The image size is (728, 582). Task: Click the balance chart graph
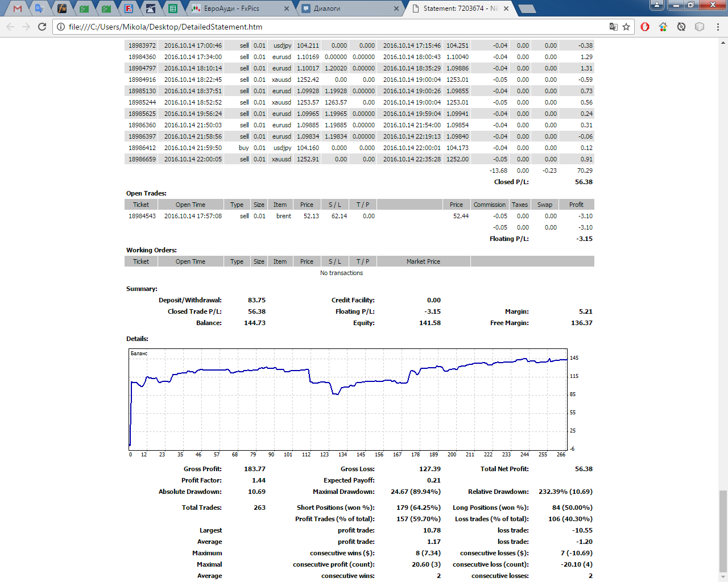tap(348, 399)
